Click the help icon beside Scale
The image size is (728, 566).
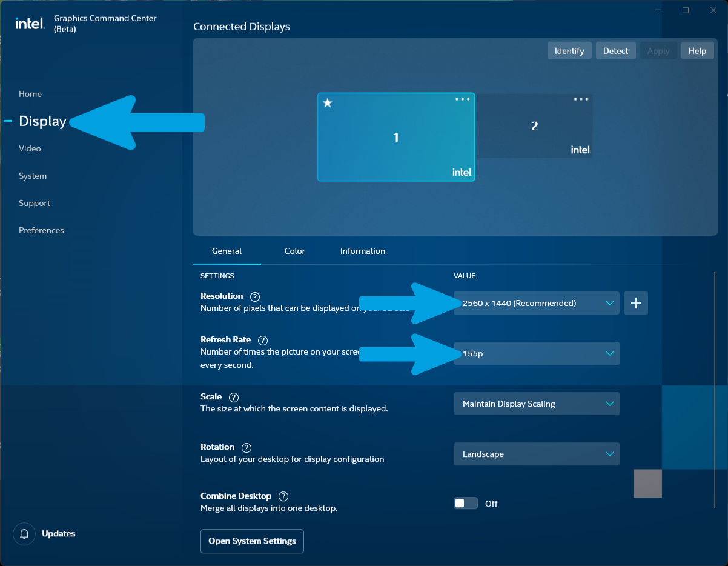(234, 398)
